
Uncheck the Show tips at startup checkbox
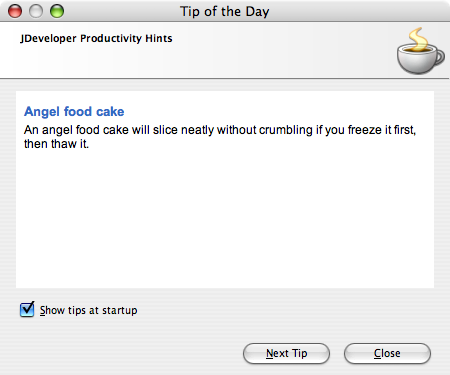click(27, 310)
